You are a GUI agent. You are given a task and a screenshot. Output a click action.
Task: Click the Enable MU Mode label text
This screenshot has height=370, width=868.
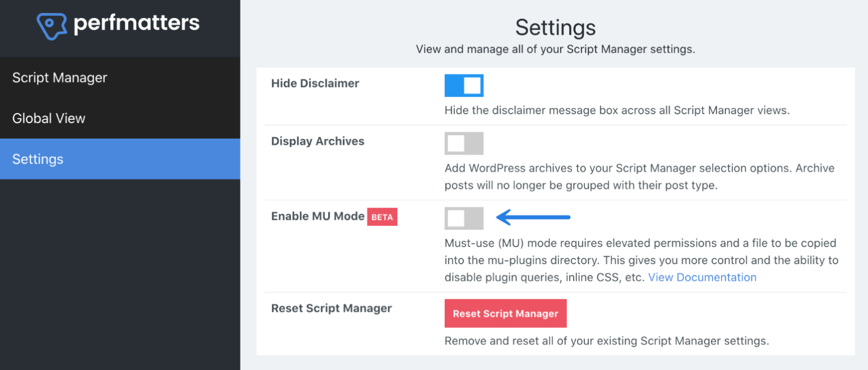click(x=318, y=216)
